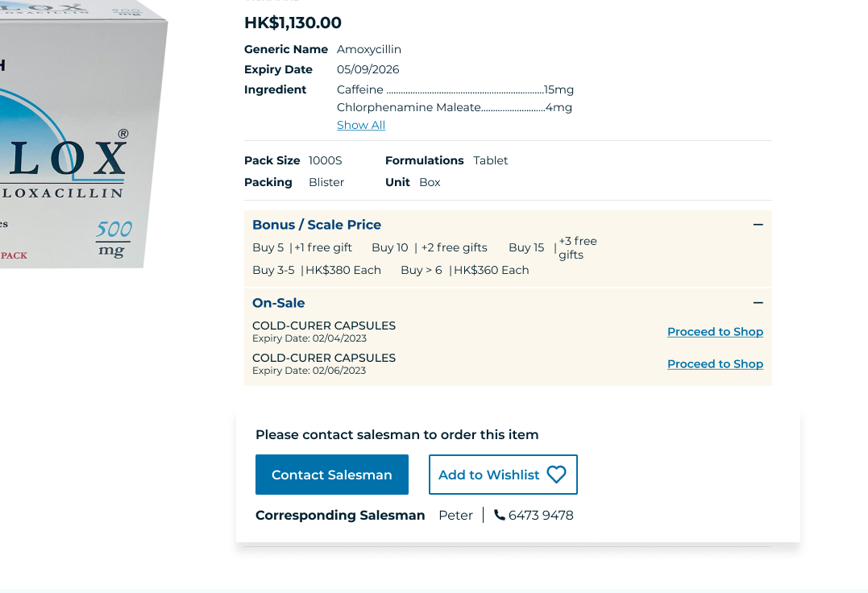Click the Contact Salesman button
Image resolution: width=868 pixels, height=593 pixels.
pos(331,475)
